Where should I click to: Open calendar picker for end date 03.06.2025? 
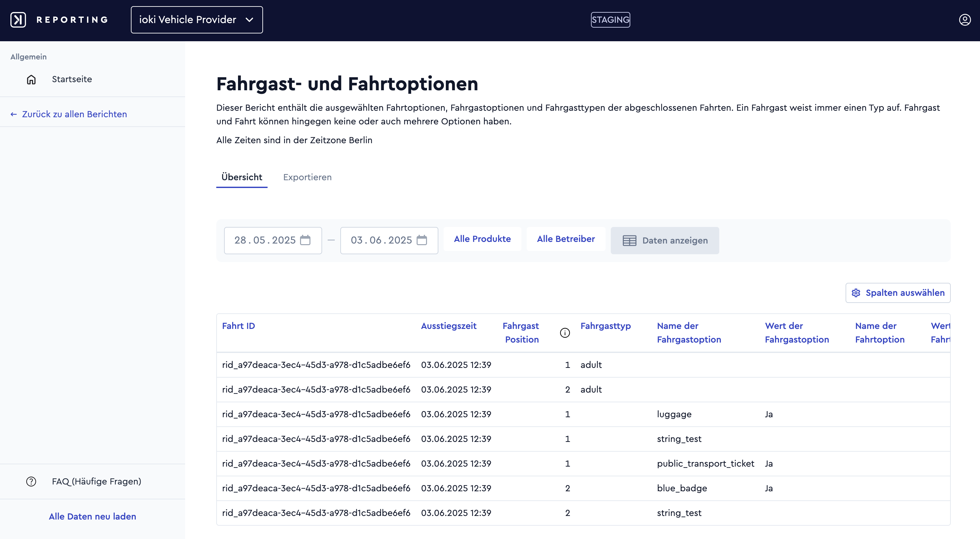(x=422, y=240)
